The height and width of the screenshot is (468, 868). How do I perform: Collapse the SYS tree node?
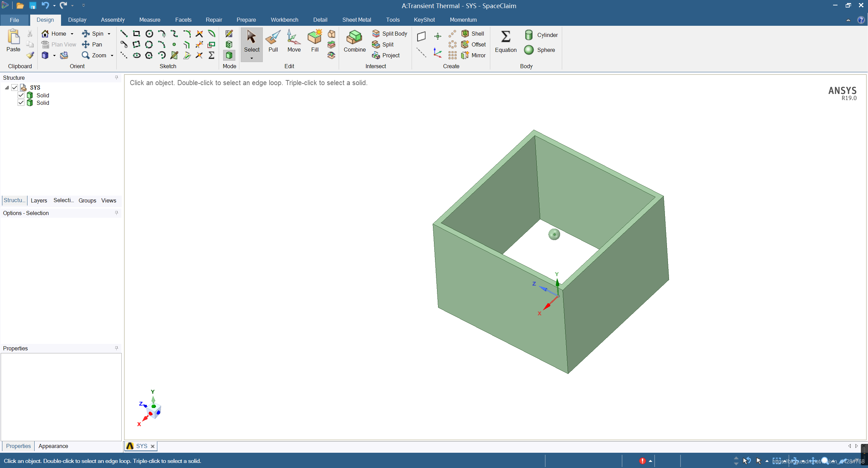pos(7,87)
